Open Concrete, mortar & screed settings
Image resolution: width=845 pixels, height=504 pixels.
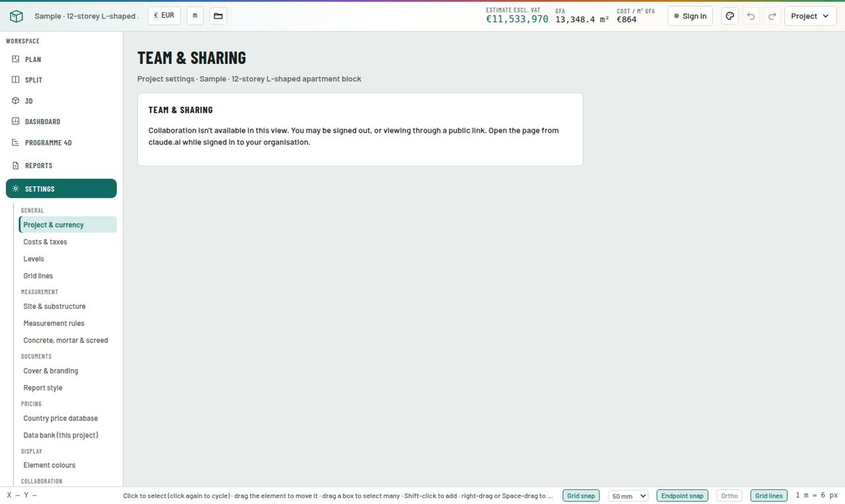click(68, 341)
